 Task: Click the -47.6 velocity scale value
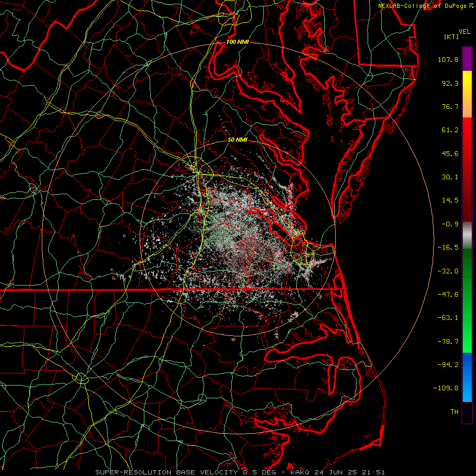448,295
